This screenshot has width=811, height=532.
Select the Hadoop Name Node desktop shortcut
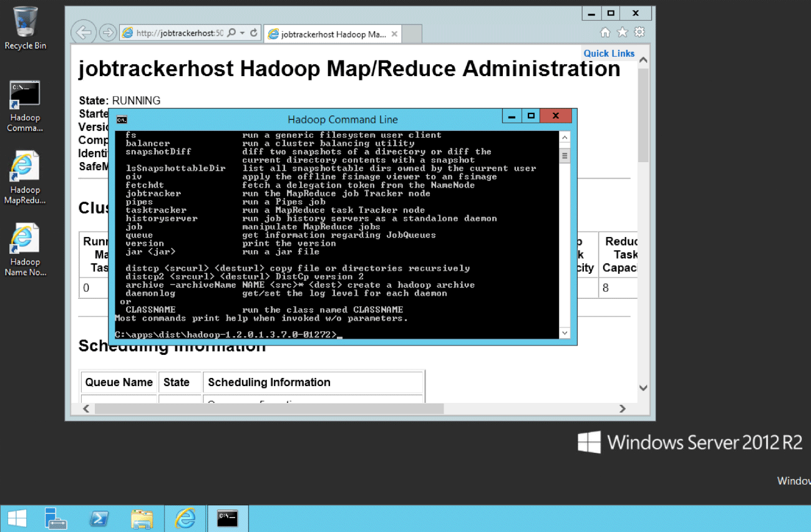click(25, 251)
